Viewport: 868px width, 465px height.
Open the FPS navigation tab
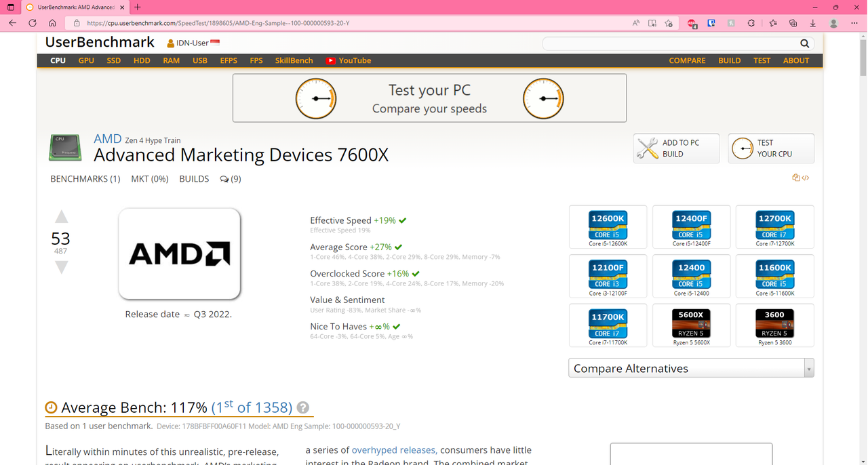click(x=256, y=60)
